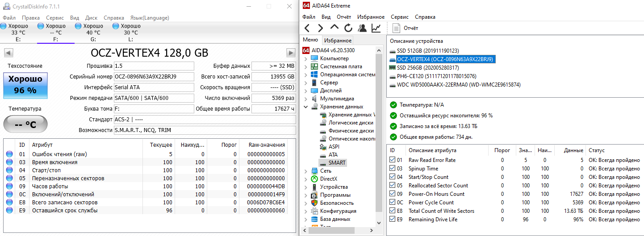Select WDC WD5000AAKX device in list
The image size is (644, 236).
(x=455, y=85)
